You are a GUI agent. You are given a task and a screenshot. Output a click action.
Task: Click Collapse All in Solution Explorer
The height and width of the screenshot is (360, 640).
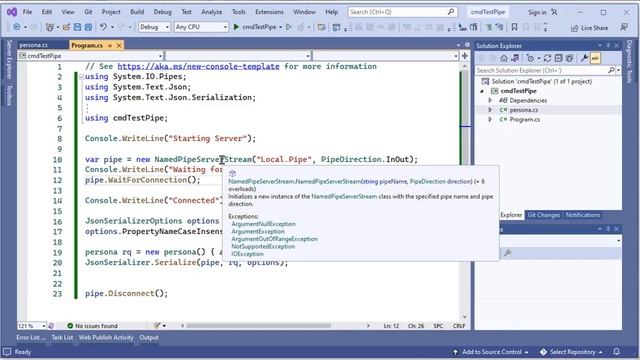point(558,58)
